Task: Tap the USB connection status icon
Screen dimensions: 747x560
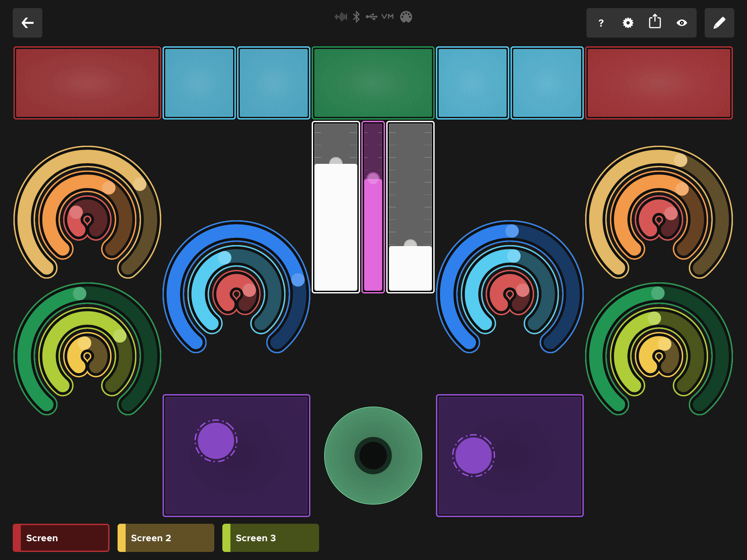Action: click(371, 16)
